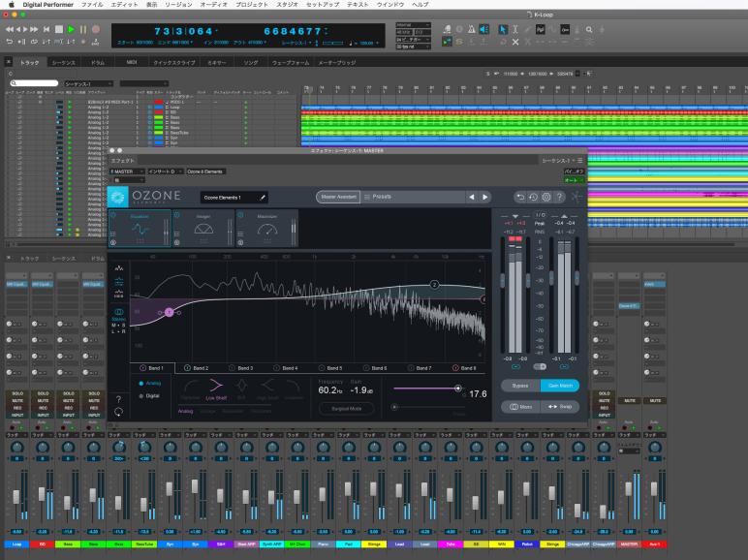The width and height of the screenshot is (748, 560).
Task: Select the High Shelf filter shape
Action: (267, 389)
